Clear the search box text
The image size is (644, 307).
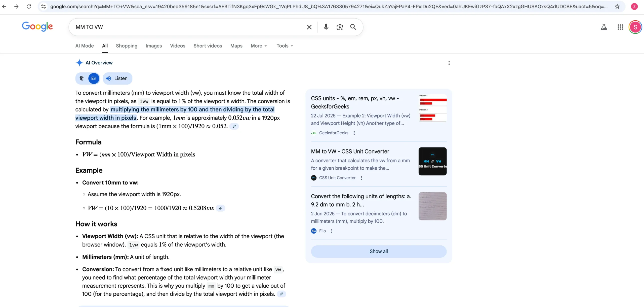(309, 27)
